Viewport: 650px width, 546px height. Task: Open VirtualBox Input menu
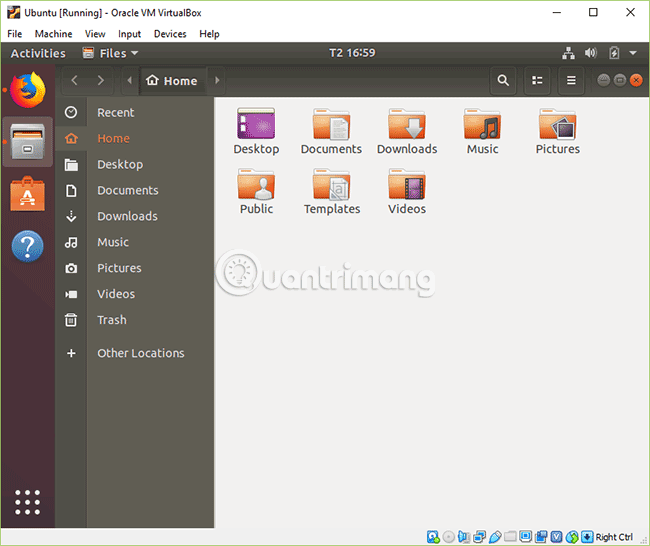click(x=129, y=34)
